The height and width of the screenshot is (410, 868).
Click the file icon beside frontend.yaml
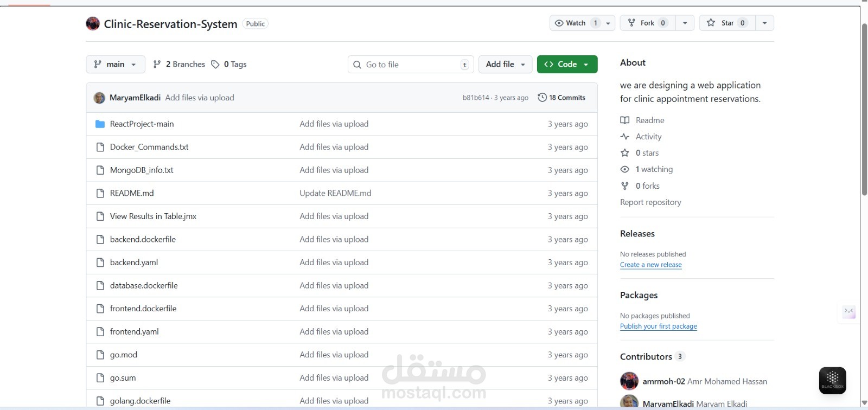tap(100, 331)
